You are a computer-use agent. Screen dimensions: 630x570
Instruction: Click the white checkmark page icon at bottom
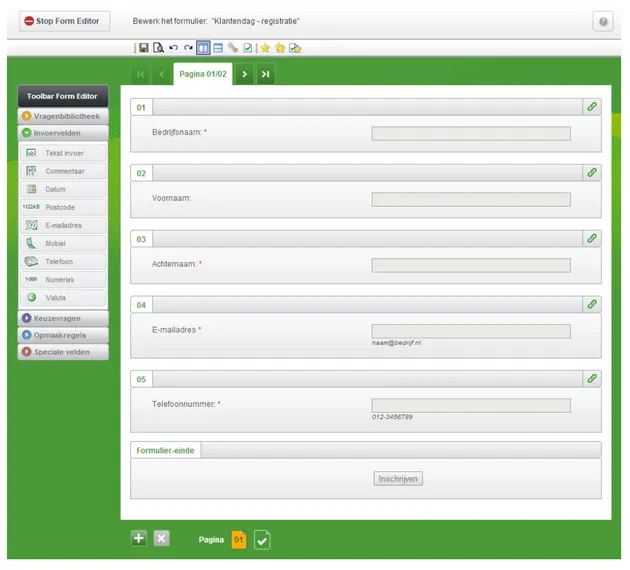[x=262, y=540]
